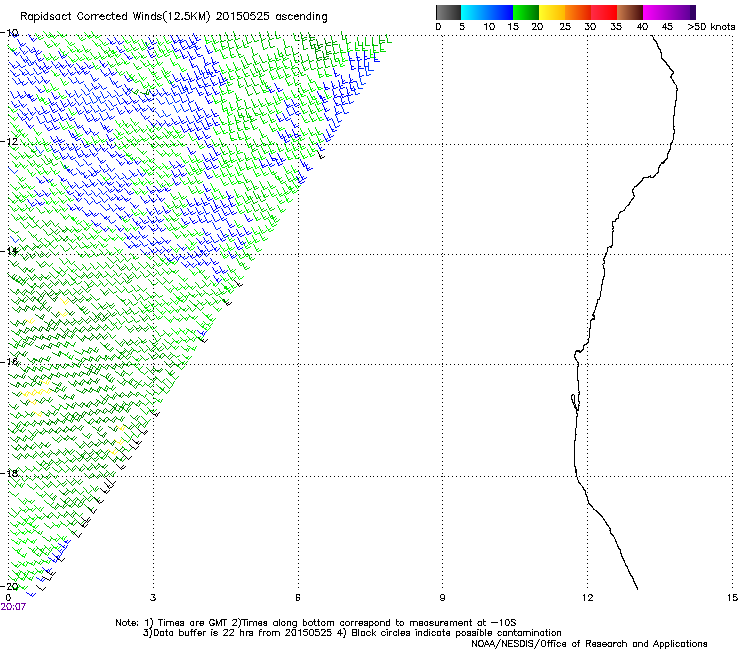Click the longitude axis label '3'

click(153, 598)
